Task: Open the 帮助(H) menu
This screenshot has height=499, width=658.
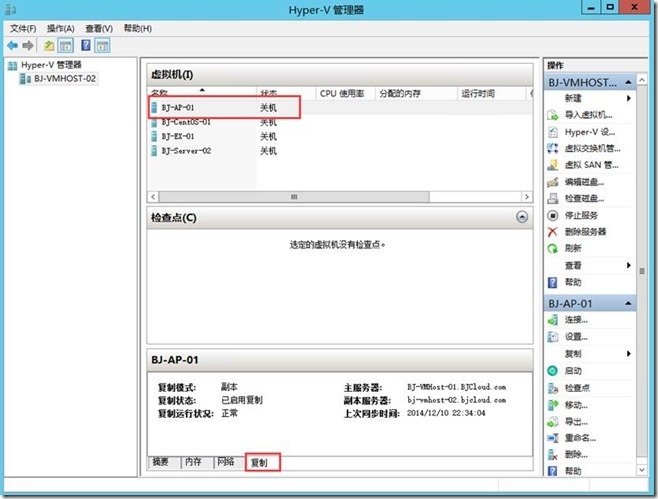Action: tap(138, 29)
